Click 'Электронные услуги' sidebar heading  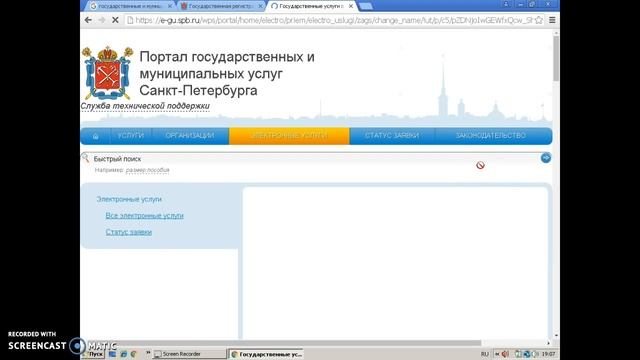pos(129,199)
